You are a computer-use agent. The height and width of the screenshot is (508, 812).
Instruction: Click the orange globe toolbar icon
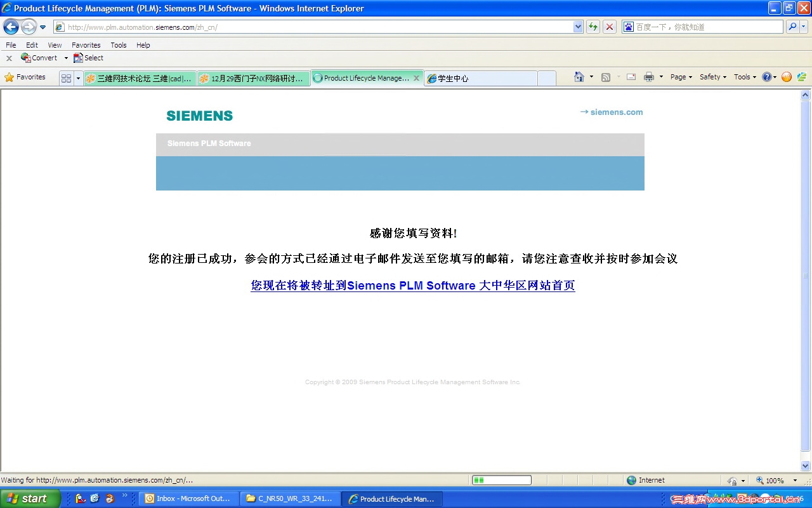(x=787, y=77)
